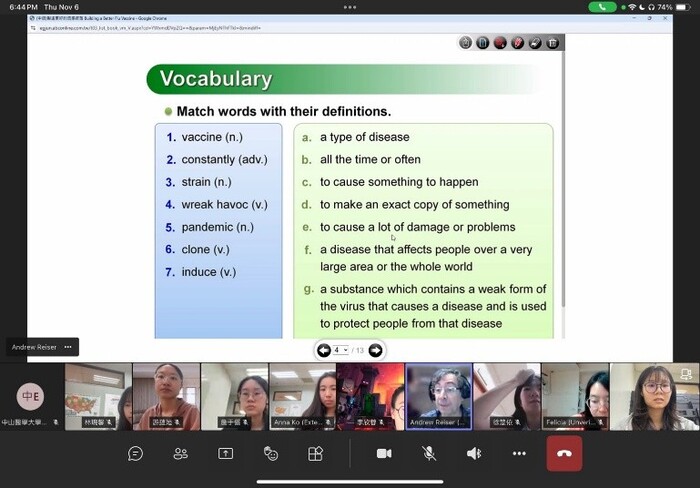Open the page number dropdown
Screen dimensions: 700x488
[341, 350]
